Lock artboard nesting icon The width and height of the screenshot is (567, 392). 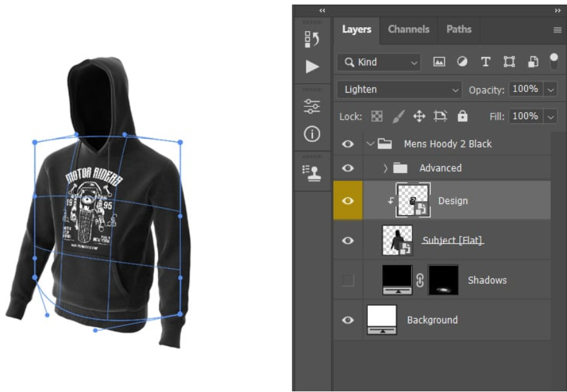[440, 116]
